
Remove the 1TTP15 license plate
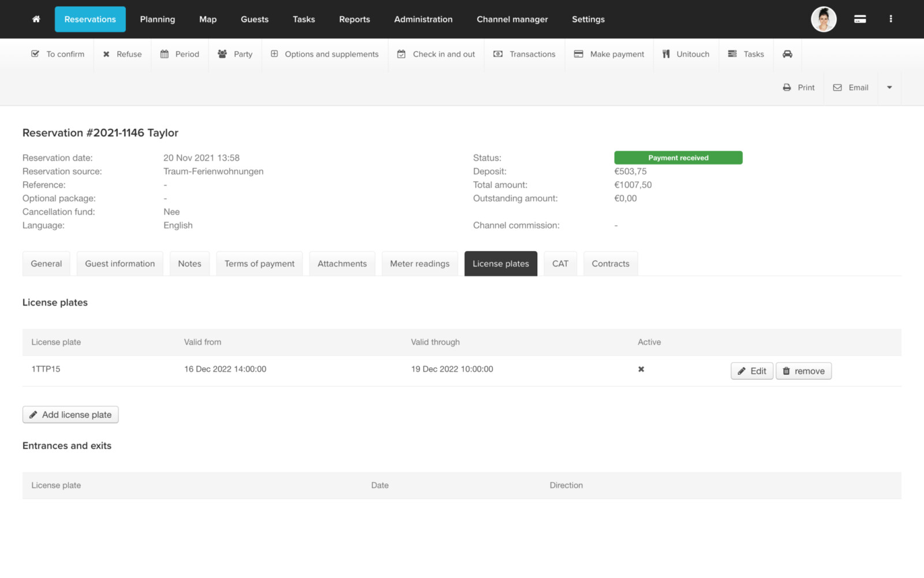pos(803,371)
